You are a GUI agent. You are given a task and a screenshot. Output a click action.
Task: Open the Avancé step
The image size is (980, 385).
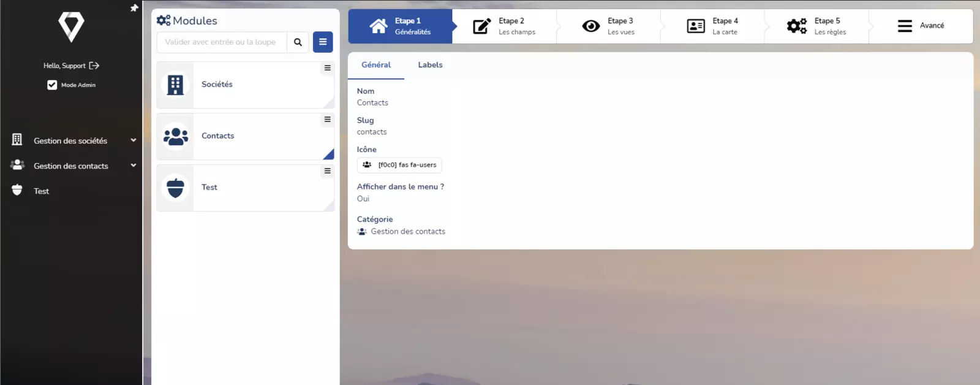[921, 26]
